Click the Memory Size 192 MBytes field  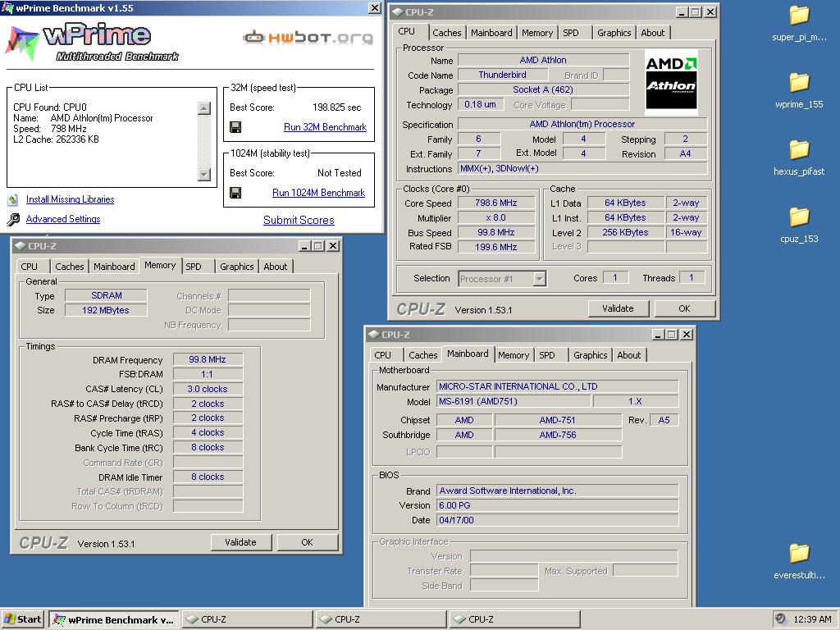[106, 310]
